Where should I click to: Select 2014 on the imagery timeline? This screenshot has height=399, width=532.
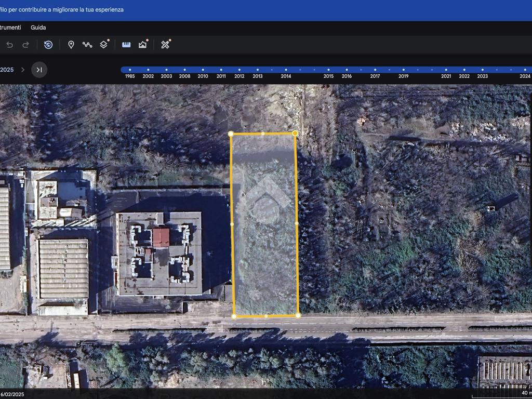coord(286,70)
